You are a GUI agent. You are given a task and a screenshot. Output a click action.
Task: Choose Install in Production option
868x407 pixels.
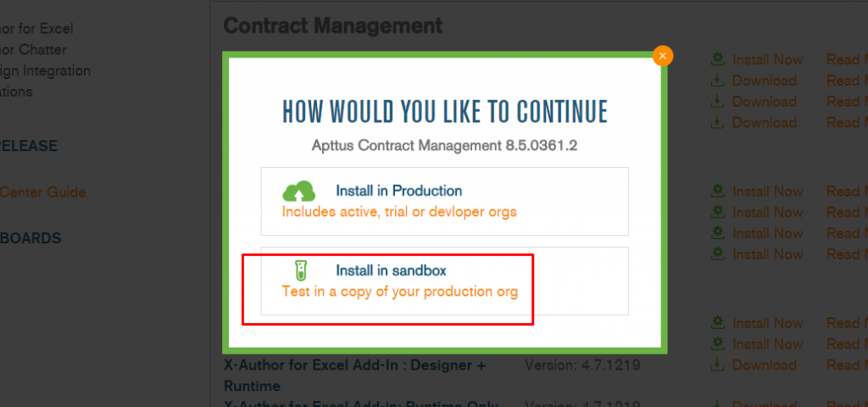pyautogui.click(x=444, y=201)
